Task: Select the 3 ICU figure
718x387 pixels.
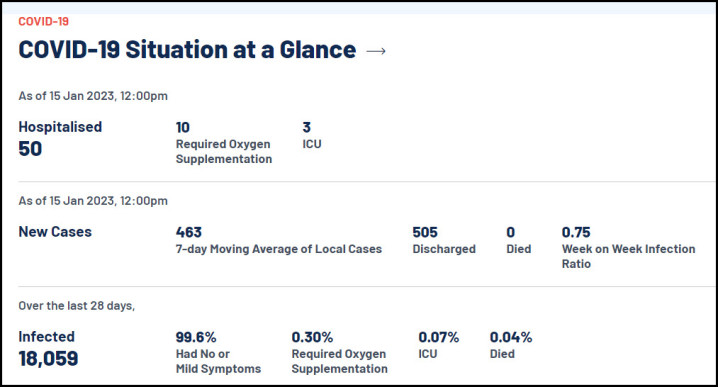Action: click(x=312, y=136)
